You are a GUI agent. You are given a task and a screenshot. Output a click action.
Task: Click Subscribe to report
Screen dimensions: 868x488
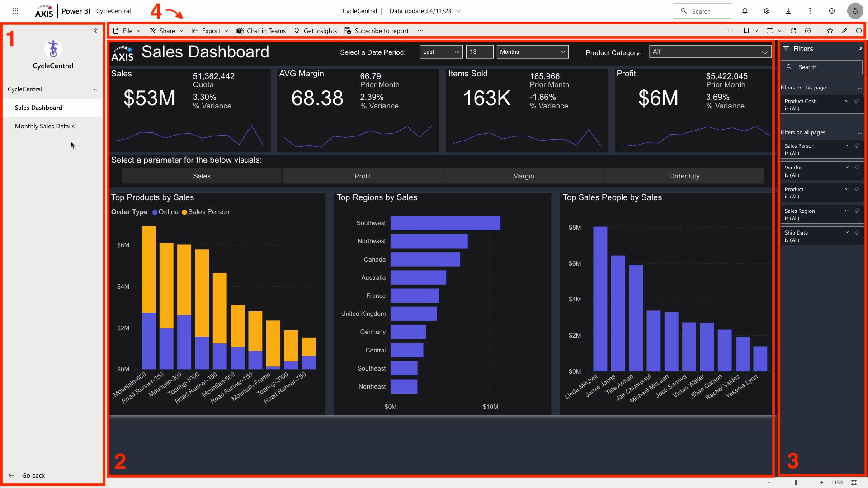click(x=377, y=31)
